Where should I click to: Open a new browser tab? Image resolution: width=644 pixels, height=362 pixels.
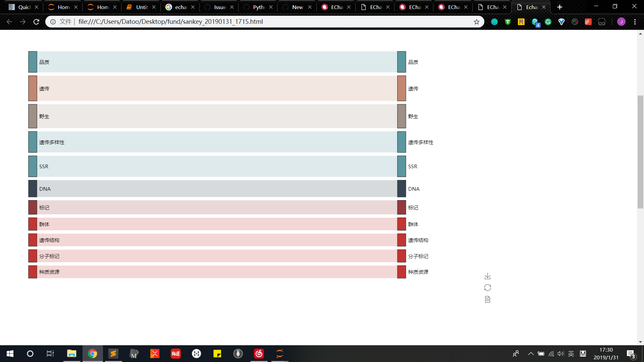coord(559,7)
